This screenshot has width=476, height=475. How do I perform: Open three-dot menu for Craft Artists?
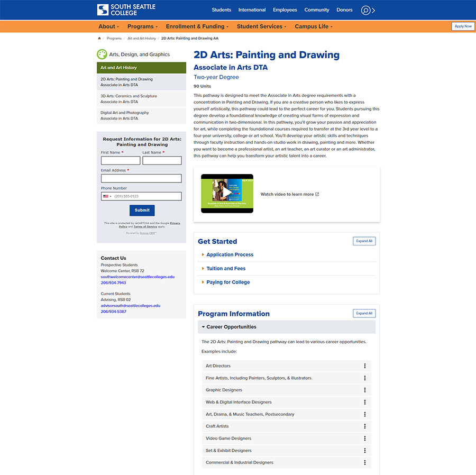(x=364, y=426)
